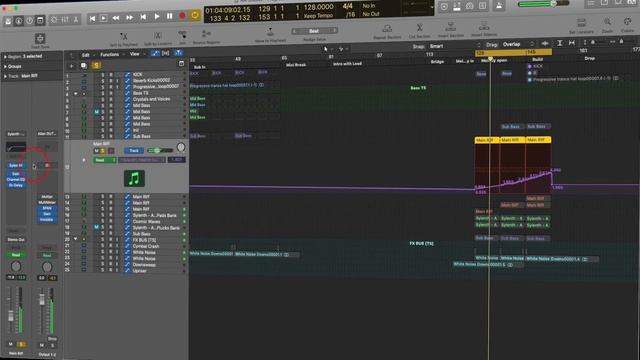Toggle Solo on Main Riff expanded header

(103, 151)
